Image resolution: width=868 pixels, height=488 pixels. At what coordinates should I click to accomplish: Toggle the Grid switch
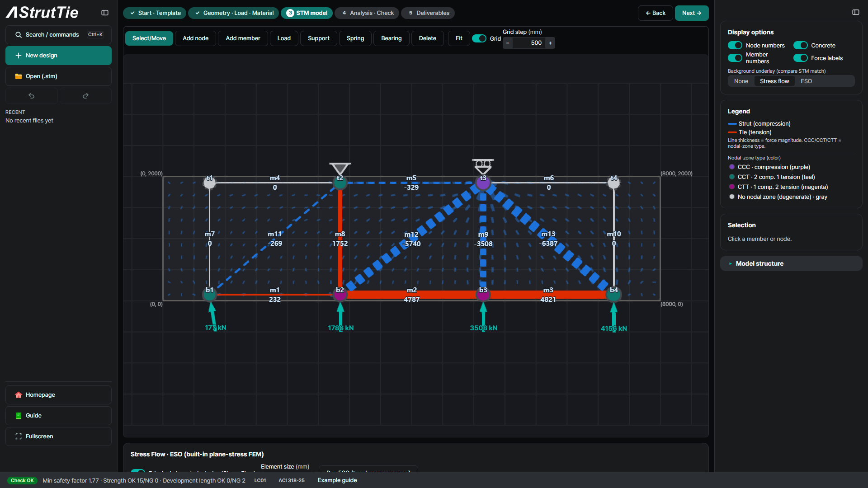click(479, 38)
